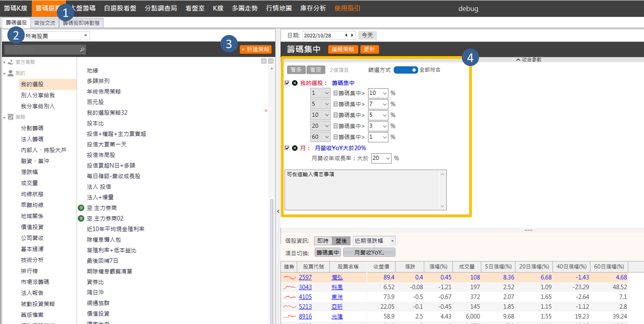Viewport: 644px width, 324px height.
Task: Click previous date arrow next to 2022/10/28
Action: [x=346, y=35]
